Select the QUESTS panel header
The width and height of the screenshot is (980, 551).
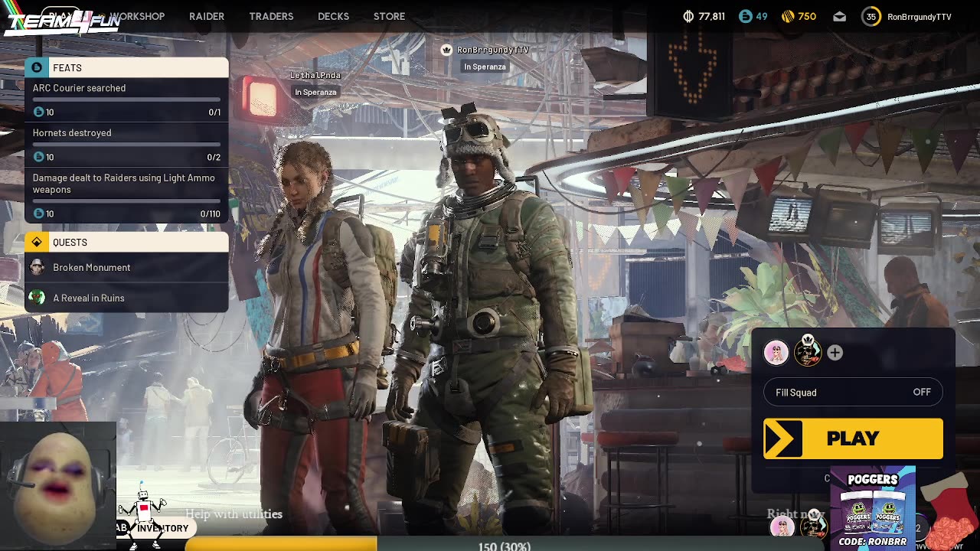(x=126, y=242)
